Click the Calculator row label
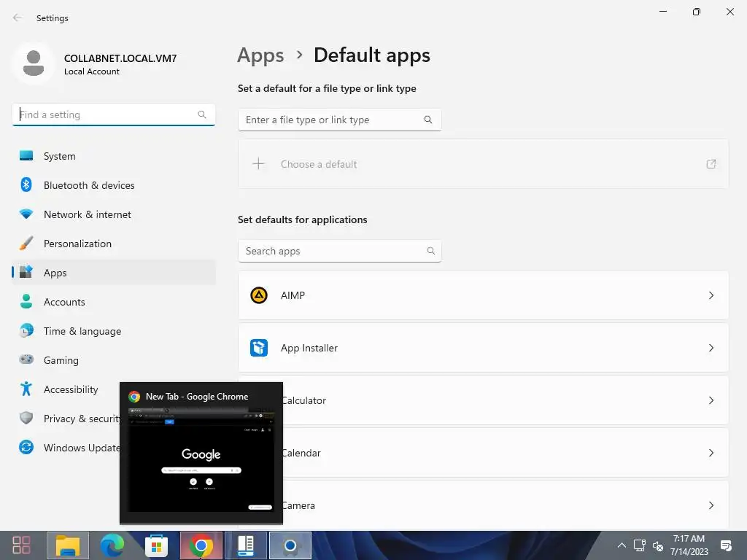The width and height of the screenshot is (747, 560). click(x=304, y=400)
